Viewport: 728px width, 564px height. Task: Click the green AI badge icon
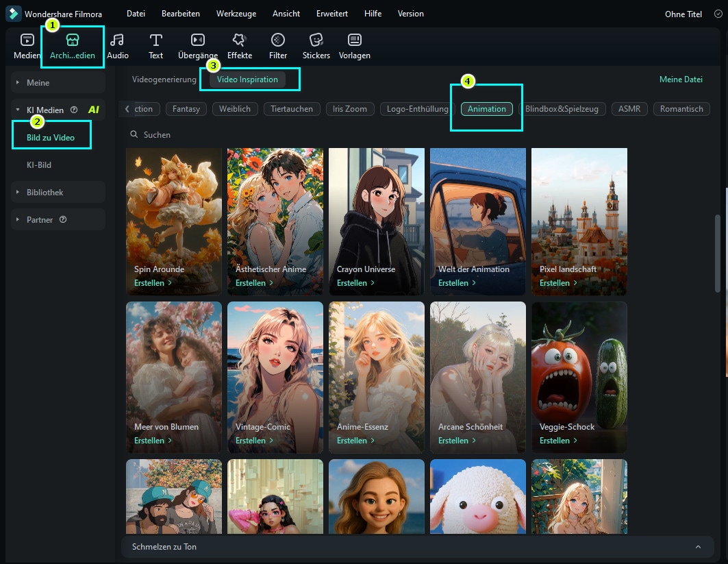coord(93,110)
